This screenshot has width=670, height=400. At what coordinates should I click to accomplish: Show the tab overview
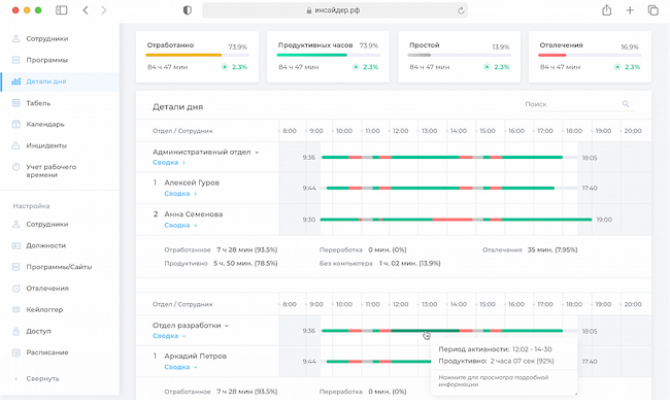tap(653, 10)
